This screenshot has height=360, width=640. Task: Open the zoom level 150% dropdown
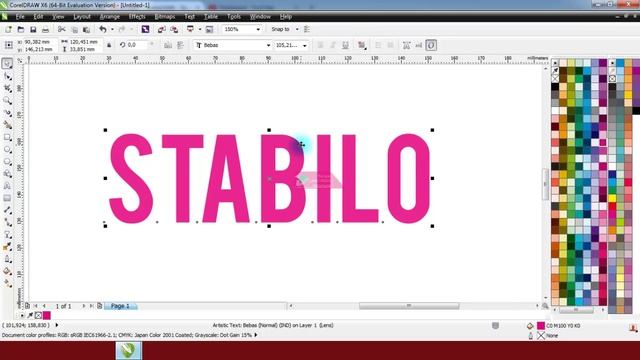(x=258, y=29)
